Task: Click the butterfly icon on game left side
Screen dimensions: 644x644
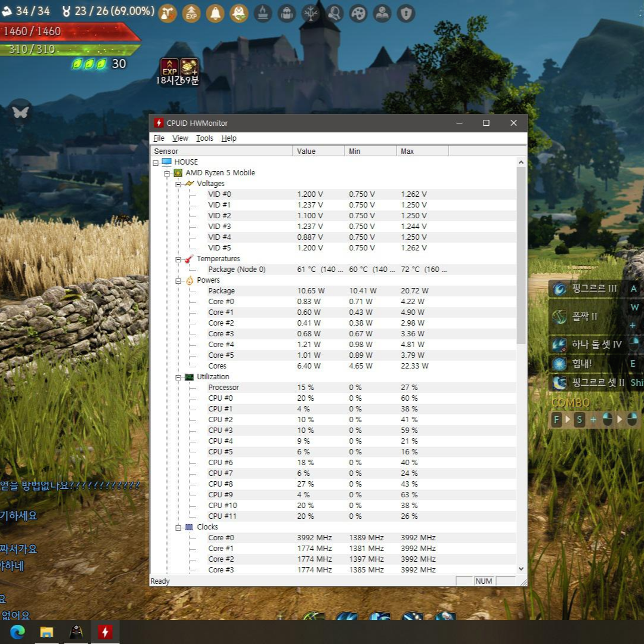Action: [x=20, y=112]
